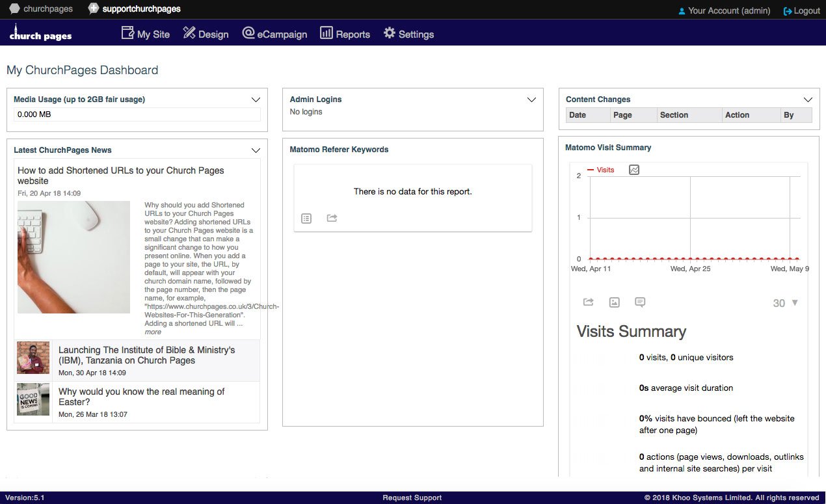This screenshot has height=504, width=826.
Task: Open the real meaning of Easter article
Action: click(x=142, y=397)
